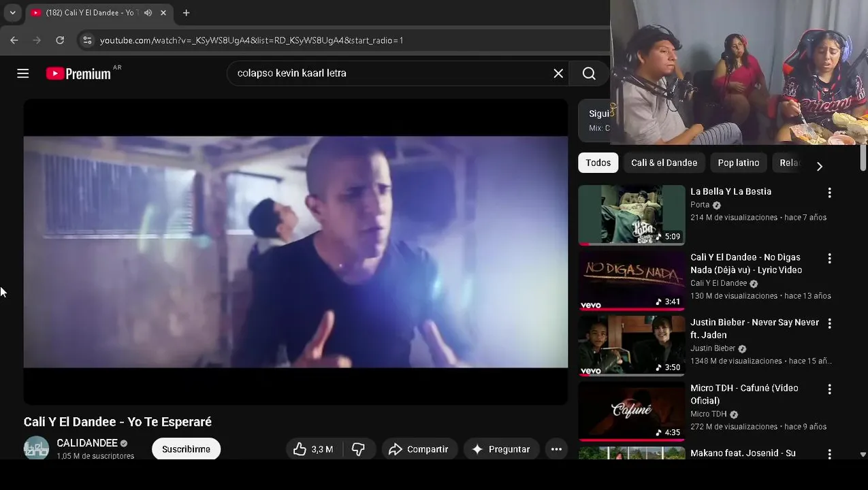868x490 pixels.
Task: Click the page vertical scrollbar thumb
Action: [x=863, y=158]
